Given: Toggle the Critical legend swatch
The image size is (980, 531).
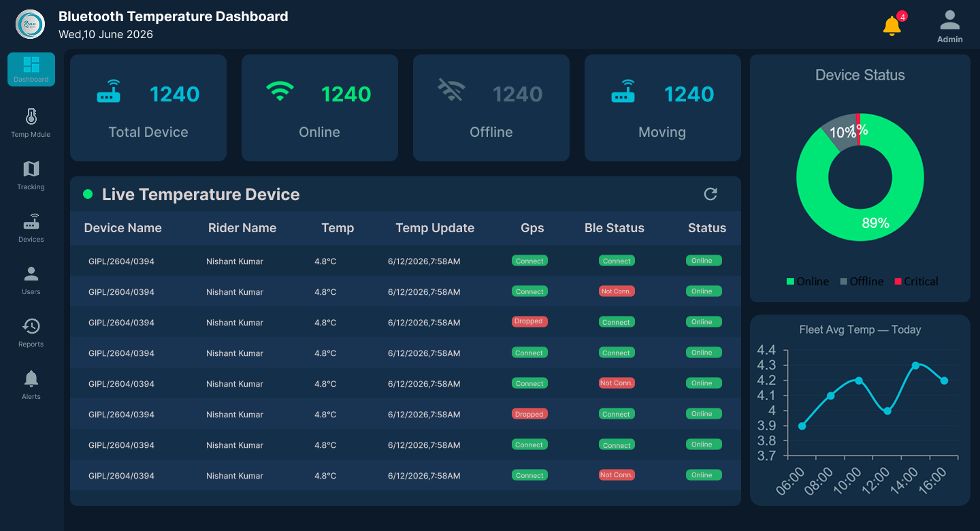Looking at the screenshot, I should (898, 281).
